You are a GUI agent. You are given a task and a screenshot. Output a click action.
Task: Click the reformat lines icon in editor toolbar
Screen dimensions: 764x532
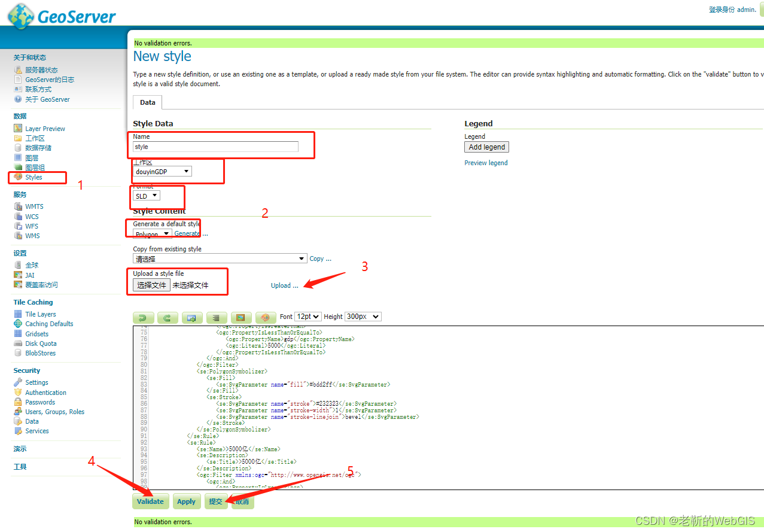point(216,317)
